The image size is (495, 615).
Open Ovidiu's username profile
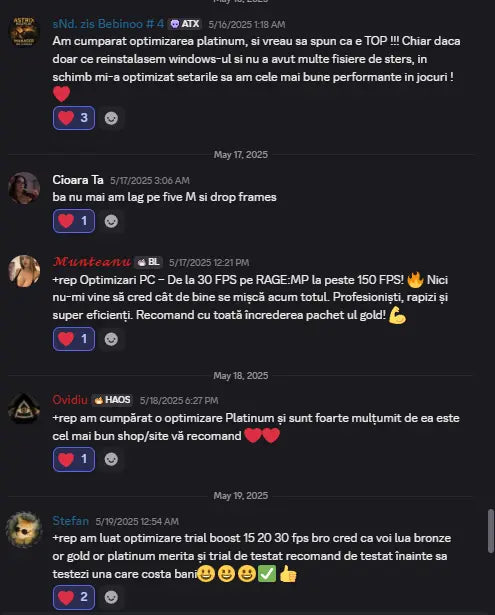pos(70,400)
